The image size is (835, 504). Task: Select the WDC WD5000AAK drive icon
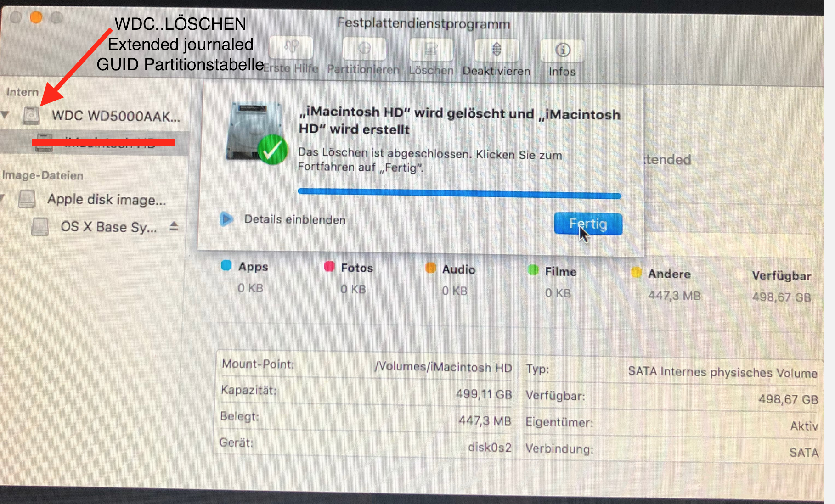[31, 115]
